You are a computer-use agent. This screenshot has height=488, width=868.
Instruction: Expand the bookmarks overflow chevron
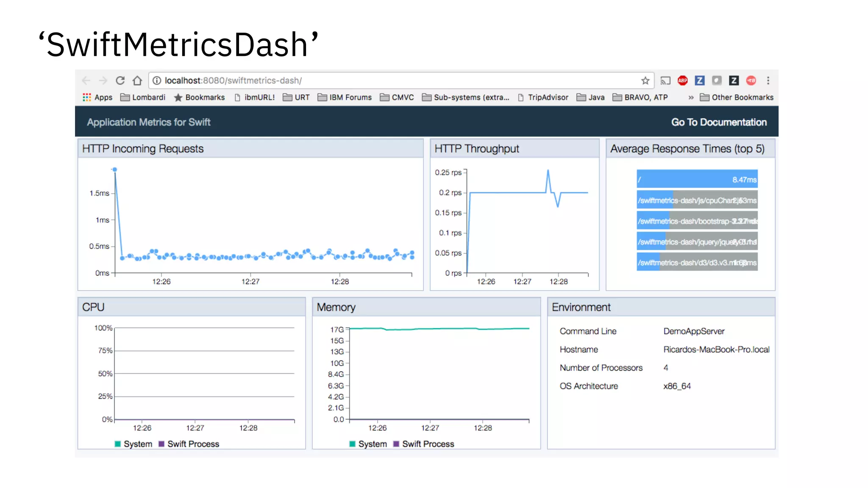point(691,97)
